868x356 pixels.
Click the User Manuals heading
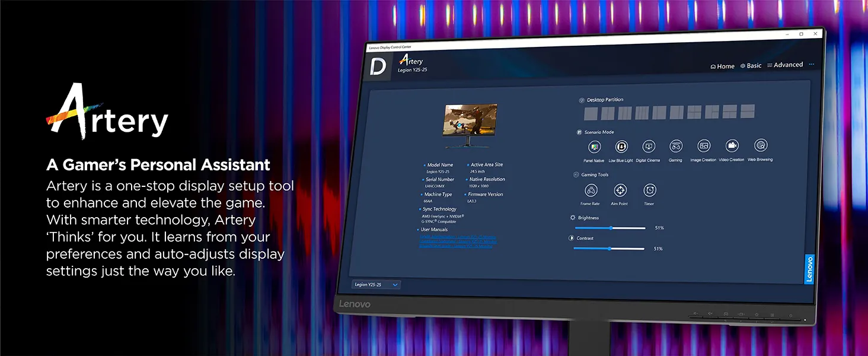point(435,229)
